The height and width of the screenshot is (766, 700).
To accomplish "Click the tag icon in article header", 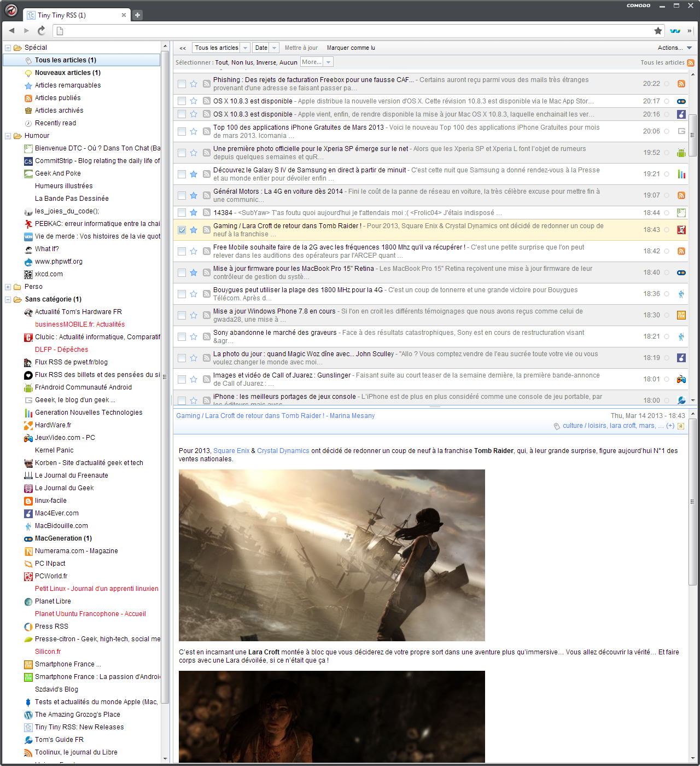I will [x=557, y=426].
